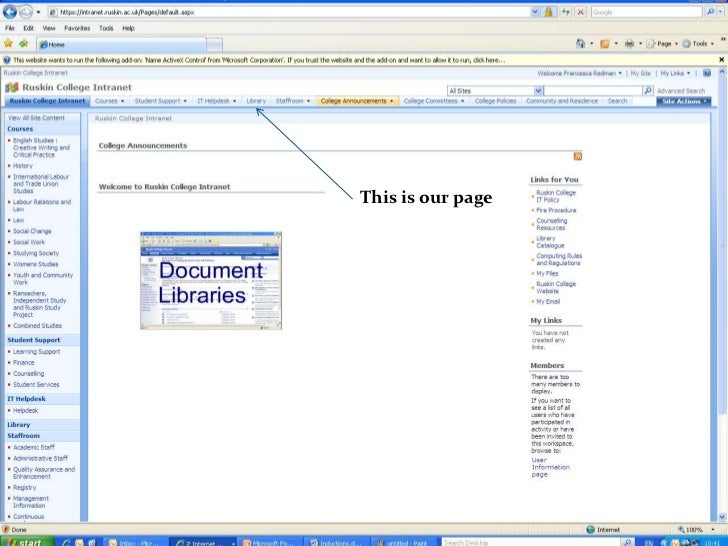Open the My Email link
Screen dimensions: 728x546
548,301
